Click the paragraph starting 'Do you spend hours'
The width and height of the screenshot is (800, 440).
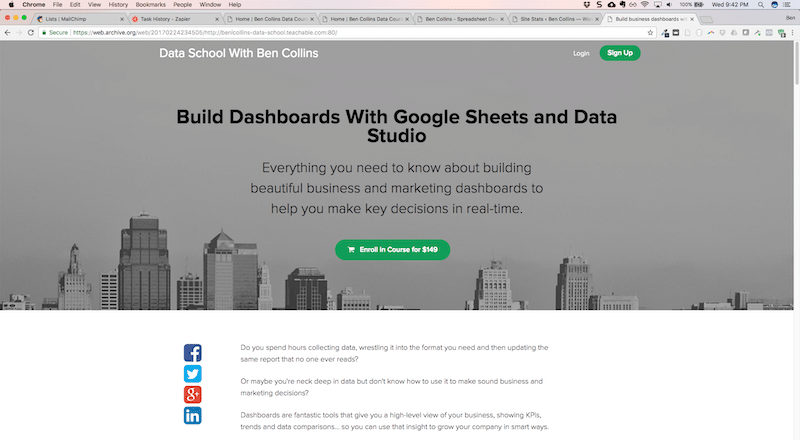tap(394, 353)
